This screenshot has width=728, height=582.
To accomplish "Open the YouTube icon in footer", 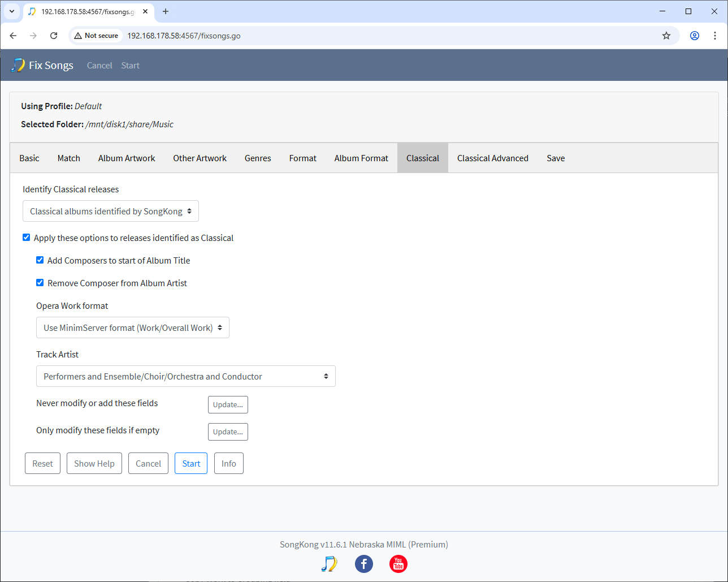I will coord(398,564).
